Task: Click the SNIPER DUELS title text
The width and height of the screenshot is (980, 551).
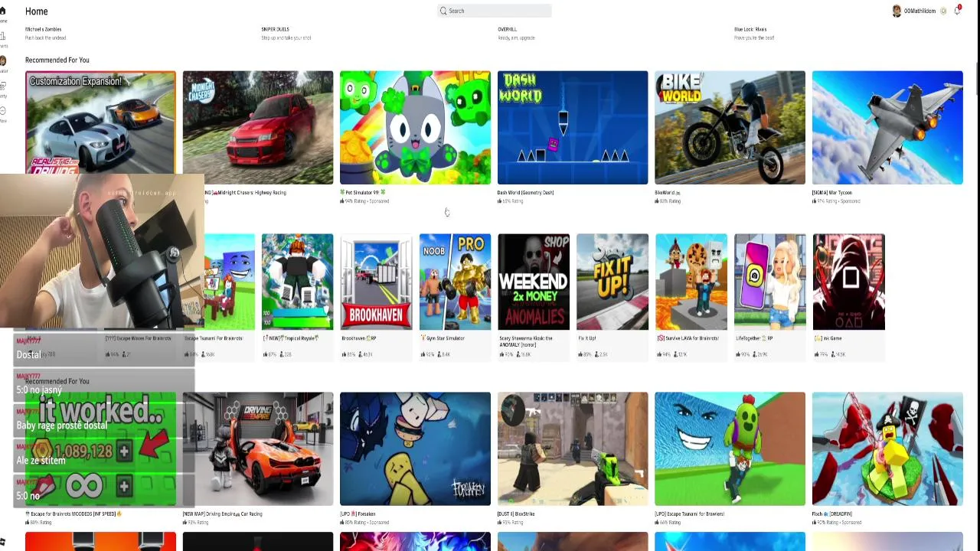Action: tap(275, 29)
